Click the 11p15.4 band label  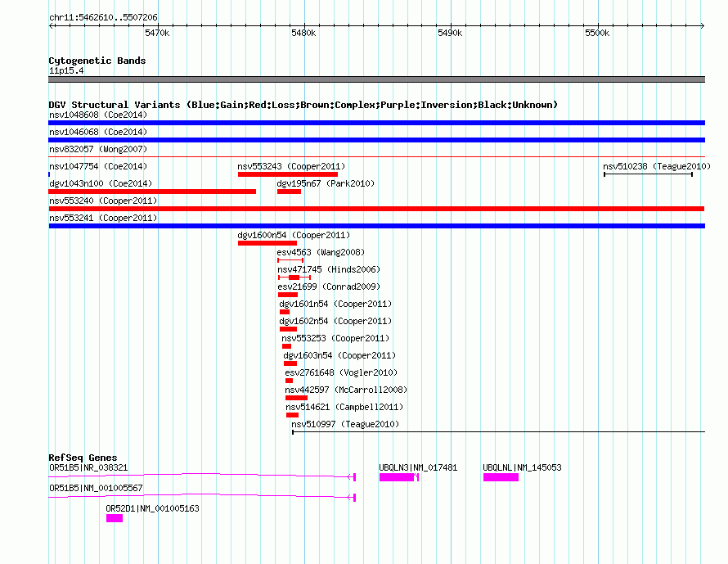click(66, 70)
